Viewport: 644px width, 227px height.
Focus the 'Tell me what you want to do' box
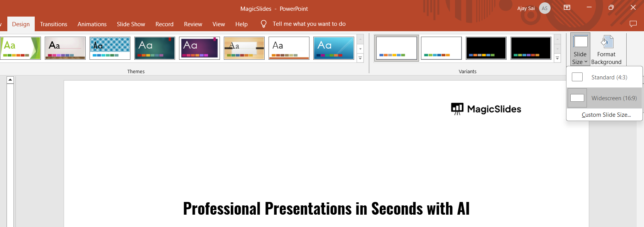(x=309, y=24)
